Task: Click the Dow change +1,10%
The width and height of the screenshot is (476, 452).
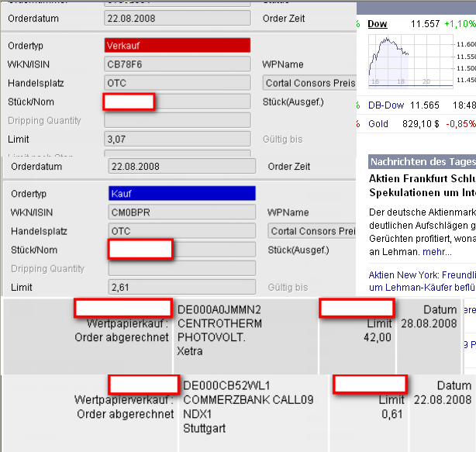Action: point(460,24)
